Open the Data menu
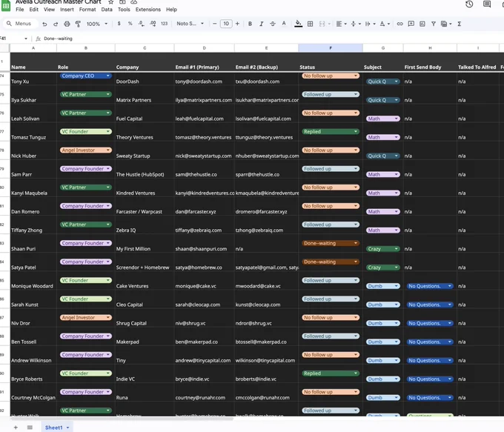The height and width of the screenshot is (432, 504). tap(107, 10)
